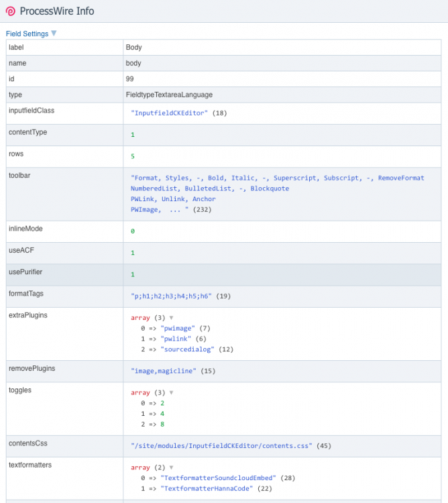
Task: Click the contentsCss file path value
Action: pyautogui.click(x=222, y=446)
